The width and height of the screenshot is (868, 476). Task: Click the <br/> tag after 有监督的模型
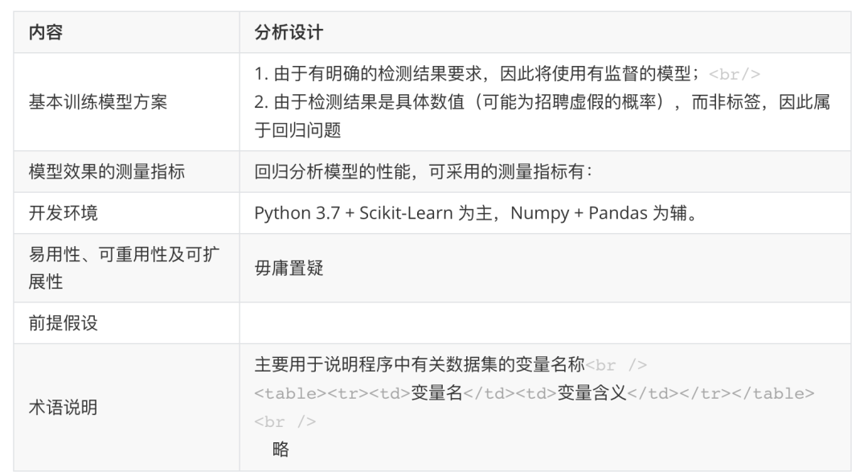[735, 76]
